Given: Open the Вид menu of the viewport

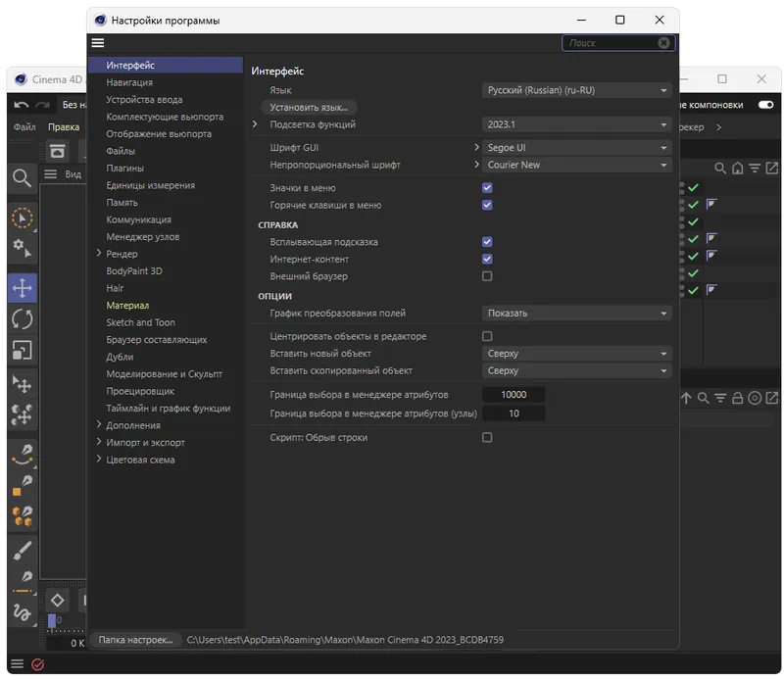Looking at the screenshot, I should pyautogui.click(x=73, y=174).
